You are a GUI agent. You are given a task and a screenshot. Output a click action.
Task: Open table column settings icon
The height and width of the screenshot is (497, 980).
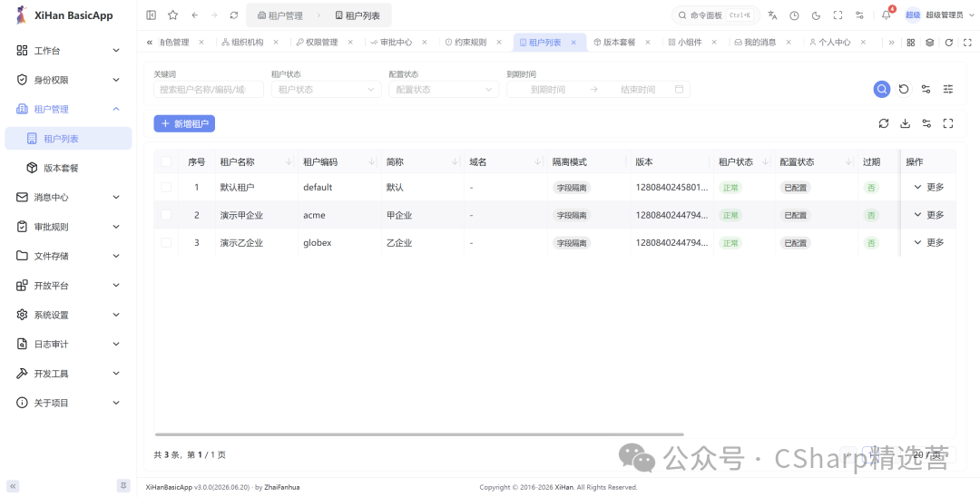(926, 123)
